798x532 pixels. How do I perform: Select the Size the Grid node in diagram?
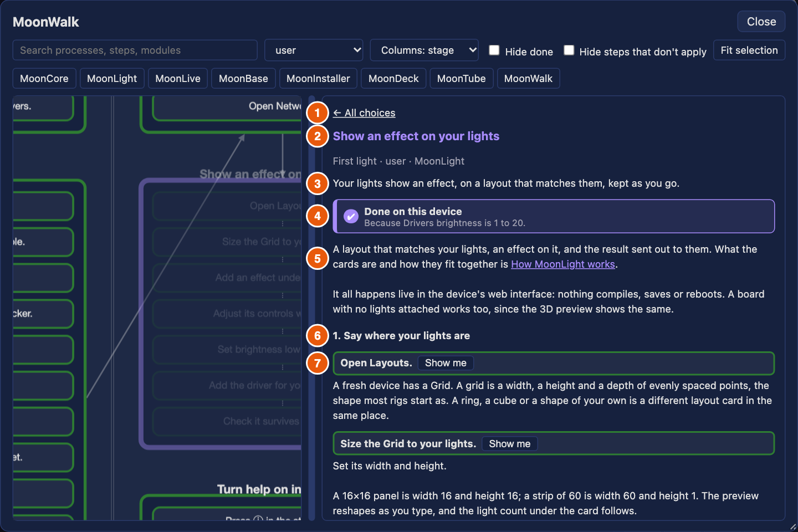click(x=227, y=242)
